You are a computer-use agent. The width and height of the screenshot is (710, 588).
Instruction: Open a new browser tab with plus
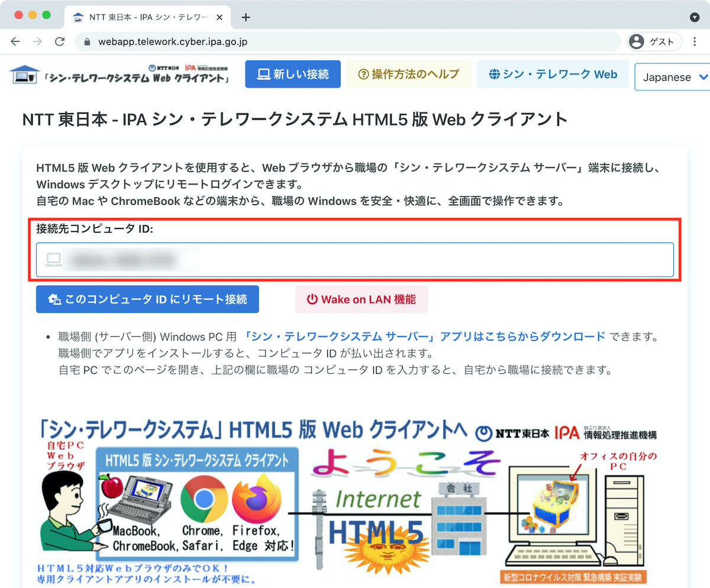pos(246,17)
